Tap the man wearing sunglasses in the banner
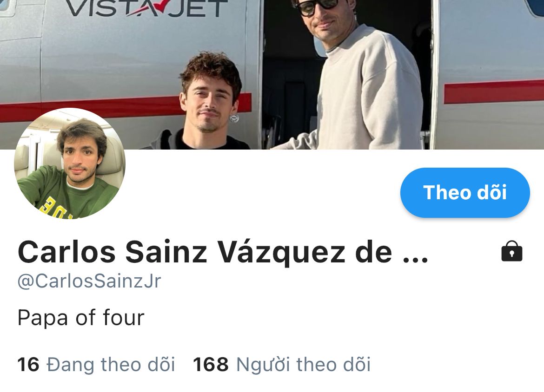Screen dimensions: 544x392 pyautogui.click(x=351, y=74)
